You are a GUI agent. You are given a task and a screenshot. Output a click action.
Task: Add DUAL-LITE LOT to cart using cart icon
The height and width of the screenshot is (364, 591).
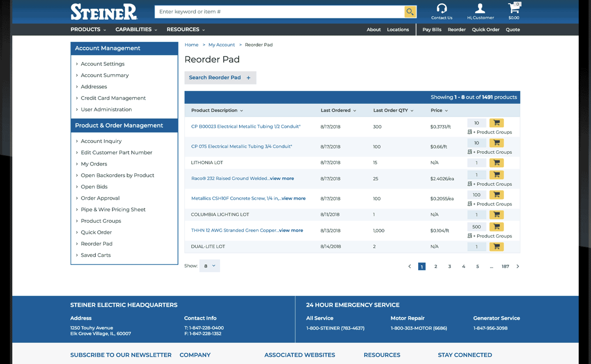coord(496,246)
